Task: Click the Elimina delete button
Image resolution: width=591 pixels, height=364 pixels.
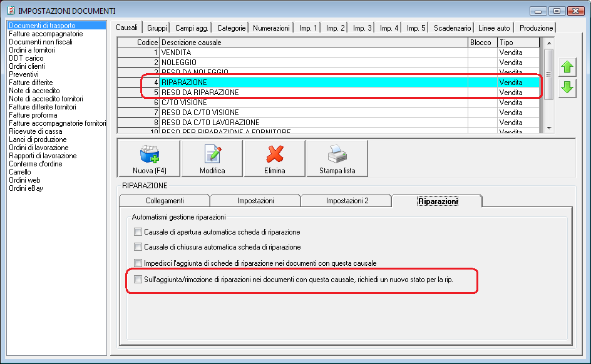Action: coord(275,158)
